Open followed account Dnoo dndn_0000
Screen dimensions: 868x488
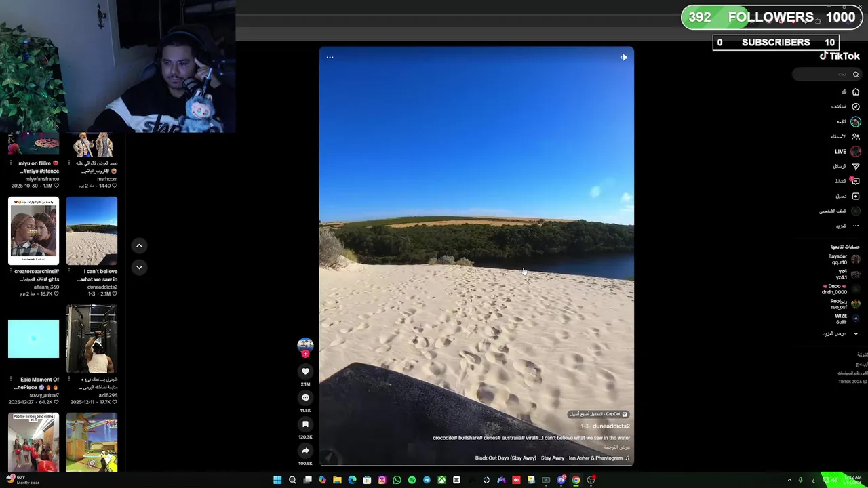tap(842, 289)
